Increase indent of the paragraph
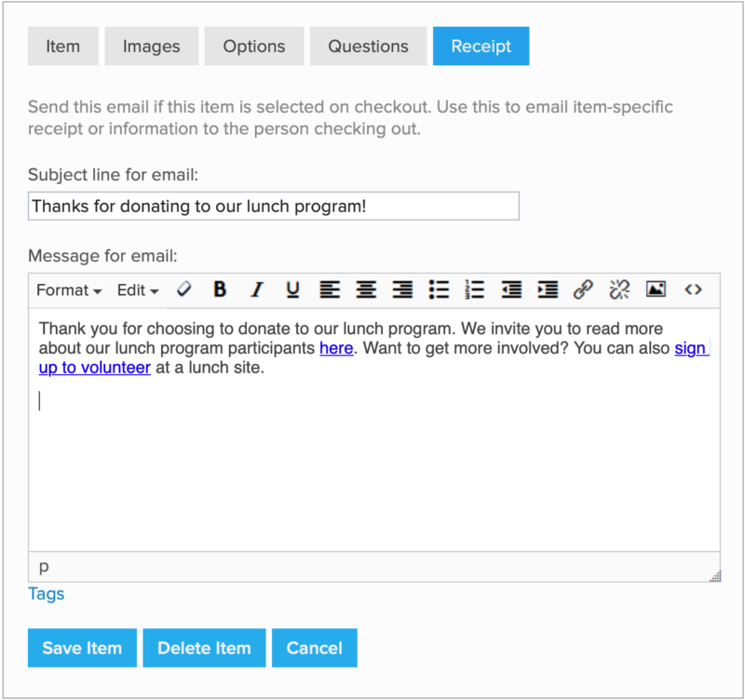The height and width of the screenshot is (700, 745). pos(548,289)
